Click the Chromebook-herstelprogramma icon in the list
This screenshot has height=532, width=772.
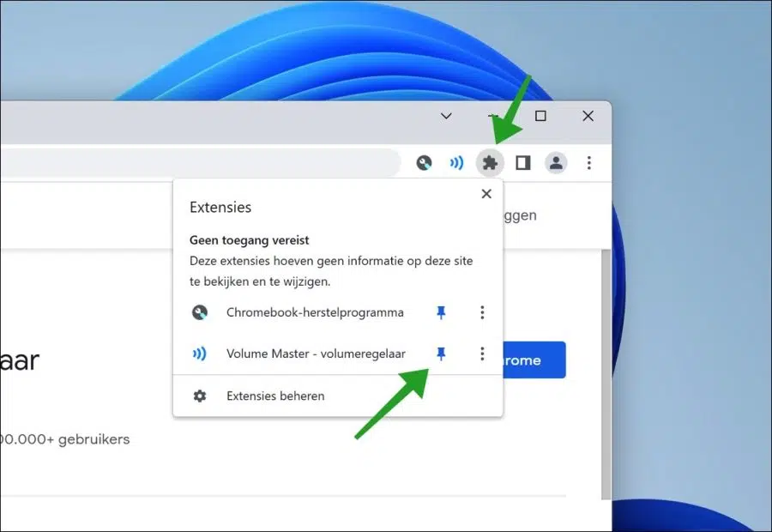click(x=199, y=312)
